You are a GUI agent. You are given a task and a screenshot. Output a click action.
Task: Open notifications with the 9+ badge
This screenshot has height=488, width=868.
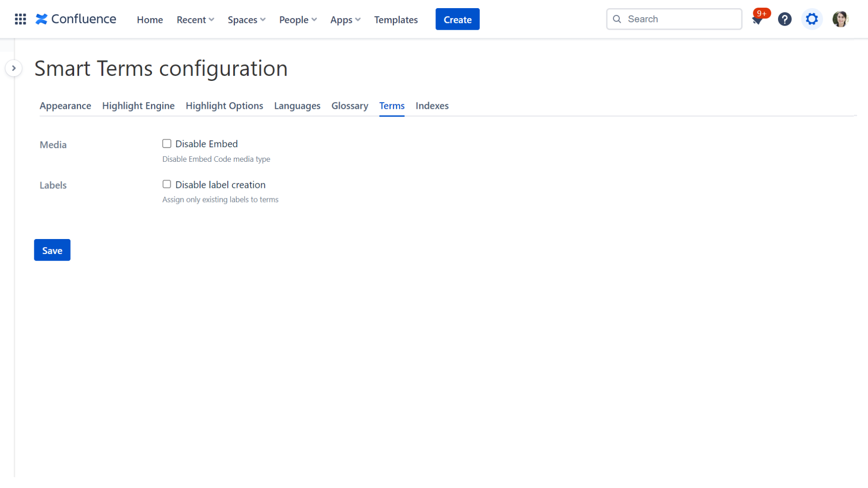click(757, 20)
